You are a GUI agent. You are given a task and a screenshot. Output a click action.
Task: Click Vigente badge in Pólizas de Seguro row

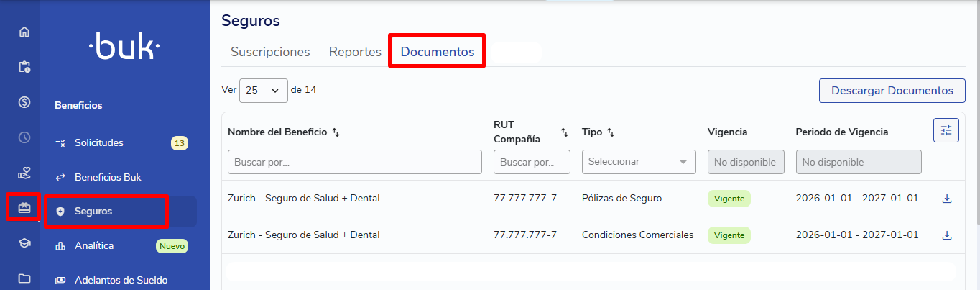click(x=729, y=199)
